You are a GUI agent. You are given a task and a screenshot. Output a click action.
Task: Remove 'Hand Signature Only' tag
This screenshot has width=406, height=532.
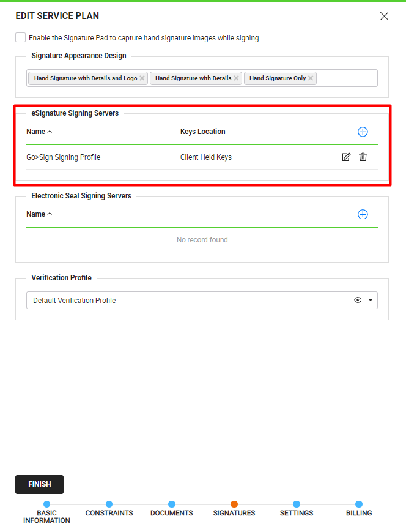[x=311, y=78]
